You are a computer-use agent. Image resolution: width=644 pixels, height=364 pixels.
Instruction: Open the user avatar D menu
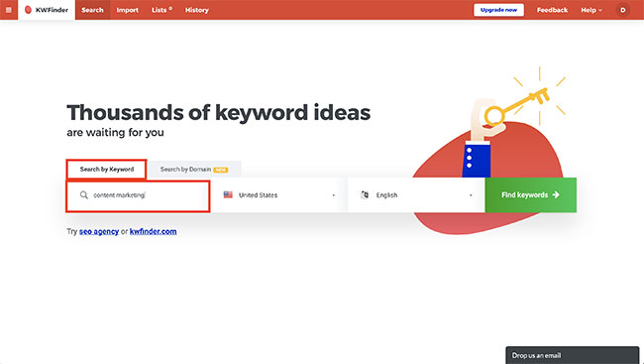[622, 10]
